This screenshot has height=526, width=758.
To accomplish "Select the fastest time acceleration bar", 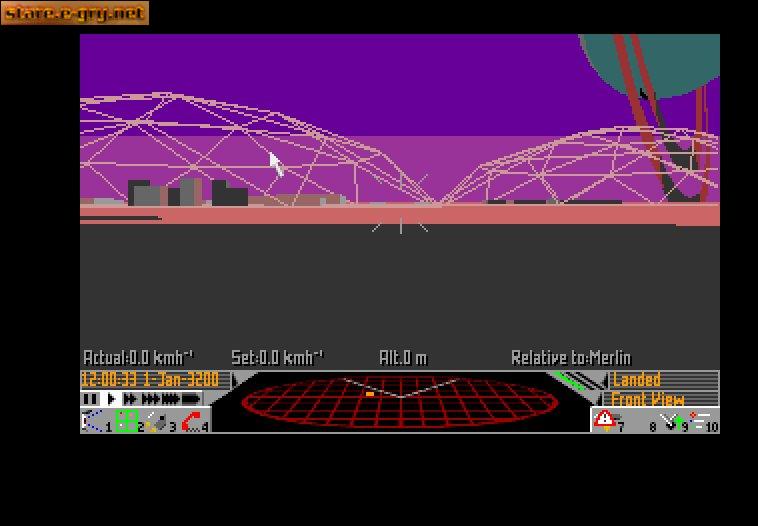I will click(x=191, y=399).
